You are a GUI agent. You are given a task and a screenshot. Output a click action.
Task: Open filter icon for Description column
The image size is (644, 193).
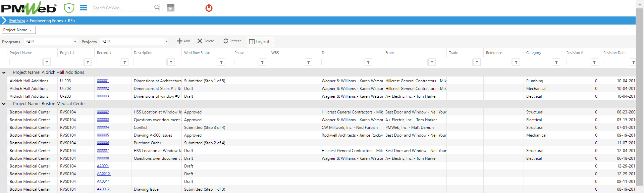[x=171, y=62]
